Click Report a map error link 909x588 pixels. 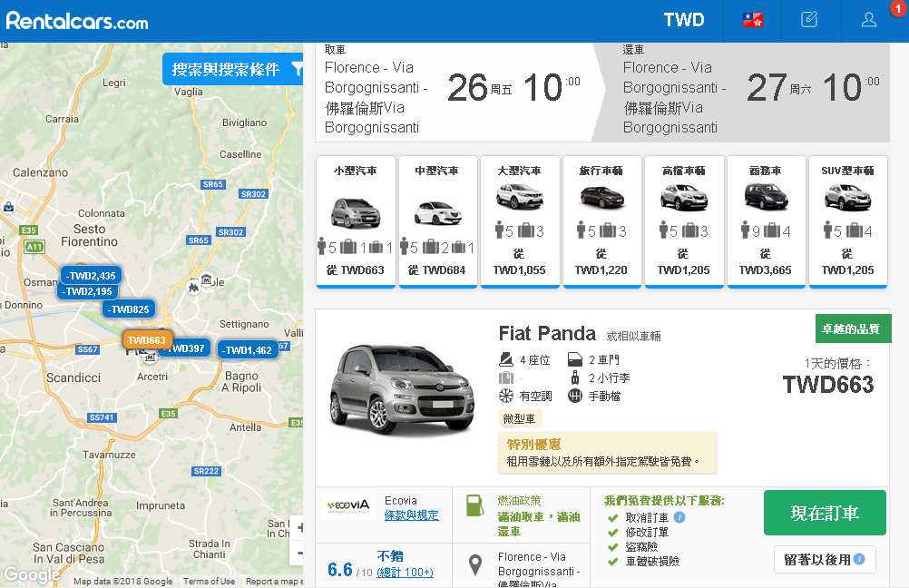(274, 581)
